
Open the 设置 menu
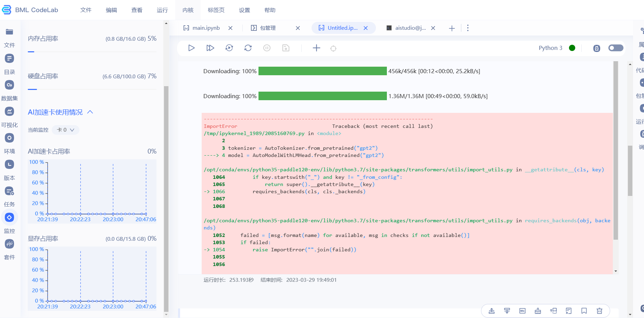point(244,10)
